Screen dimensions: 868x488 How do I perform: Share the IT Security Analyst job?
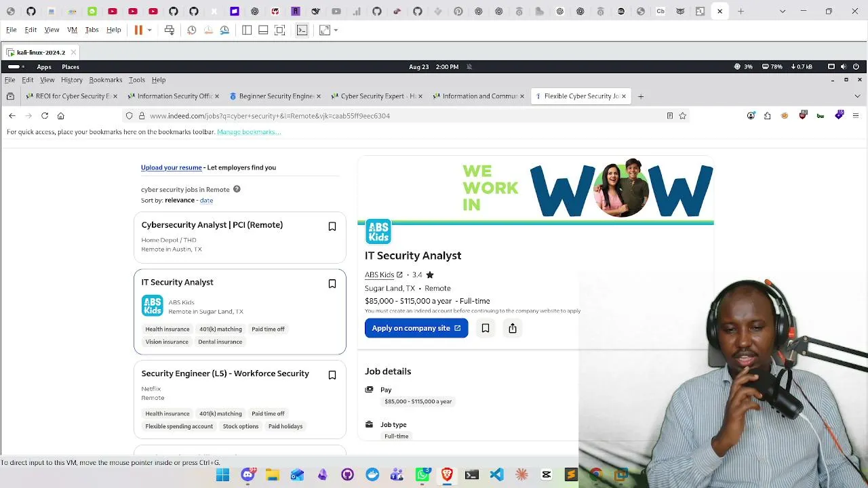(513, 328)
